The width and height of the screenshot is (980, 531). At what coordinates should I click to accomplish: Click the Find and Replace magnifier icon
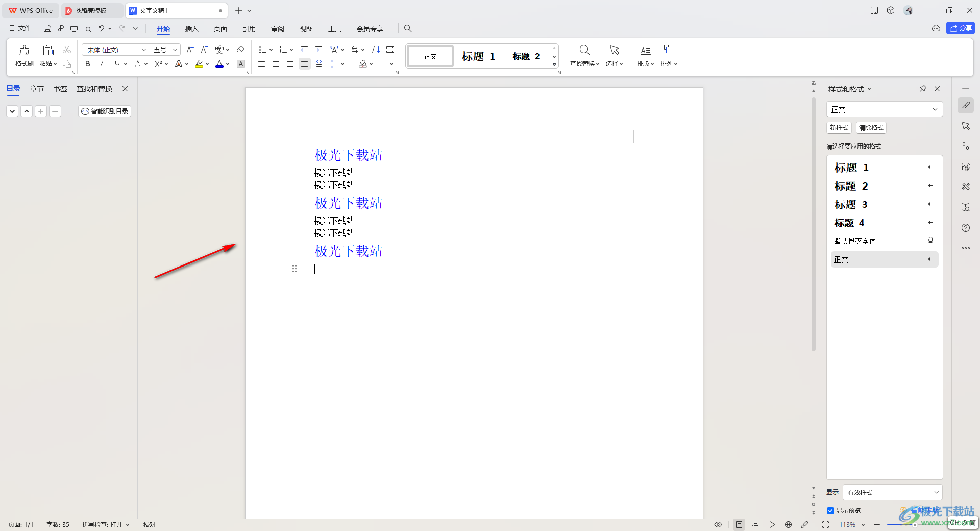pyautogui.click(x=584, y=50)
